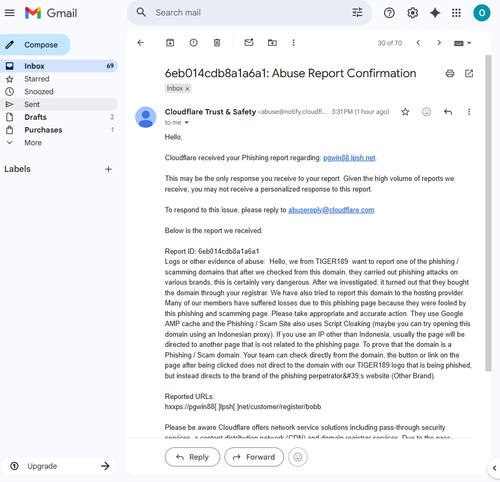The width and height of the screenshot is (500, 482).
Task: Open the pgwin88.lpsh.net link
Action: (349, 158)
